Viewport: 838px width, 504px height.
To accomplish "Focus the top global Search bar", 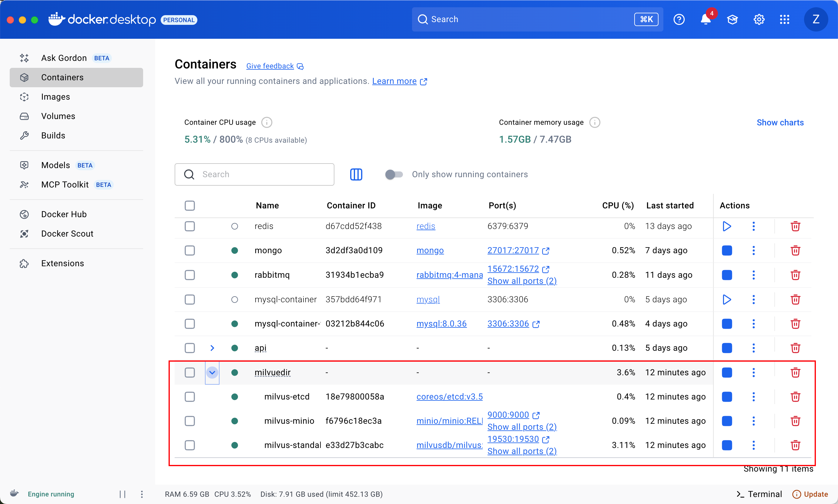I will pyautogui.click(x=537, y=19).
